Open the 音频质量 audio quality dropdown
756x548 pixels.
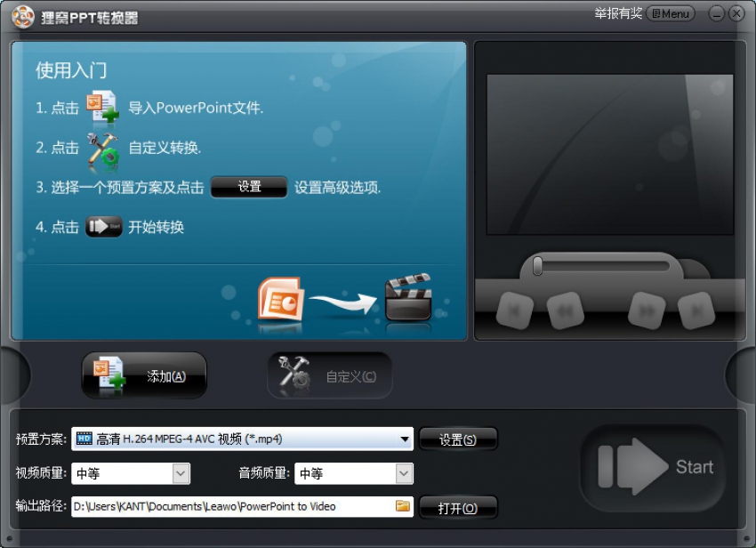coord(406,472)
